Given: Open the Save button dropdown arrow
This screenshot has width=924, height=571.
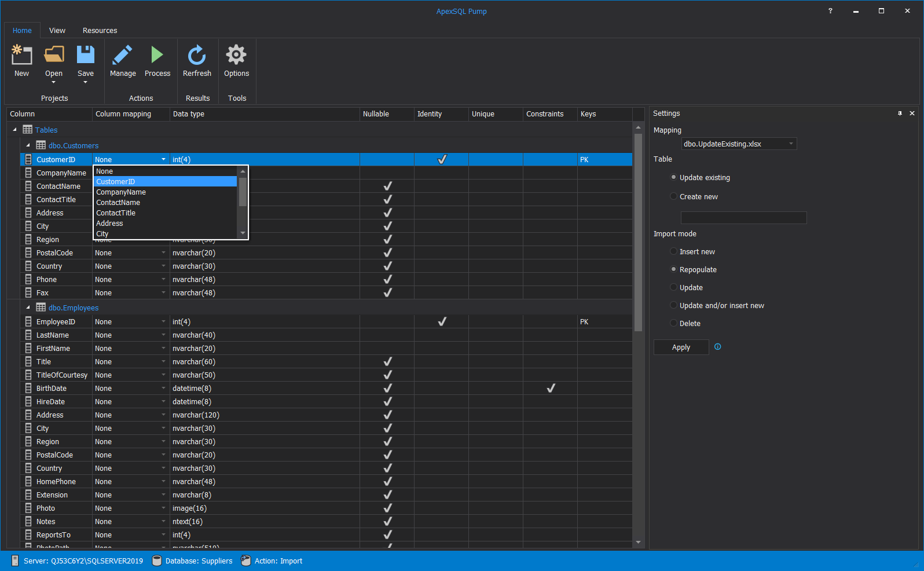Looking at the screenshot, I should click(x=86, y=82).
